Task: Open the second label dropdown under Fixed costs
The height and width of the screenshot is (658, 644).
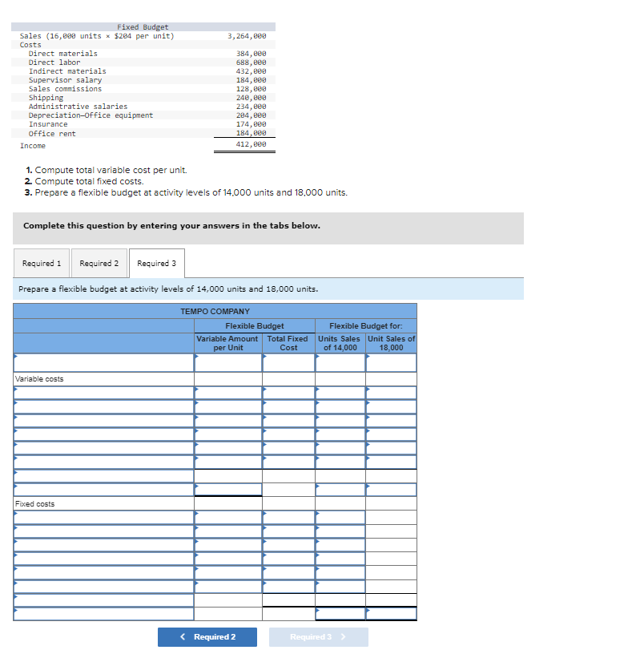Action: click(x=103, y=531)
